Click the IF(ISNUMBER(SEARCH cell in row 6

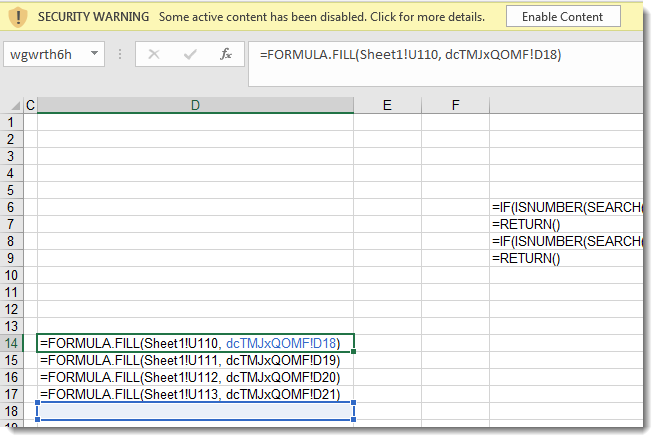[565, 207]
